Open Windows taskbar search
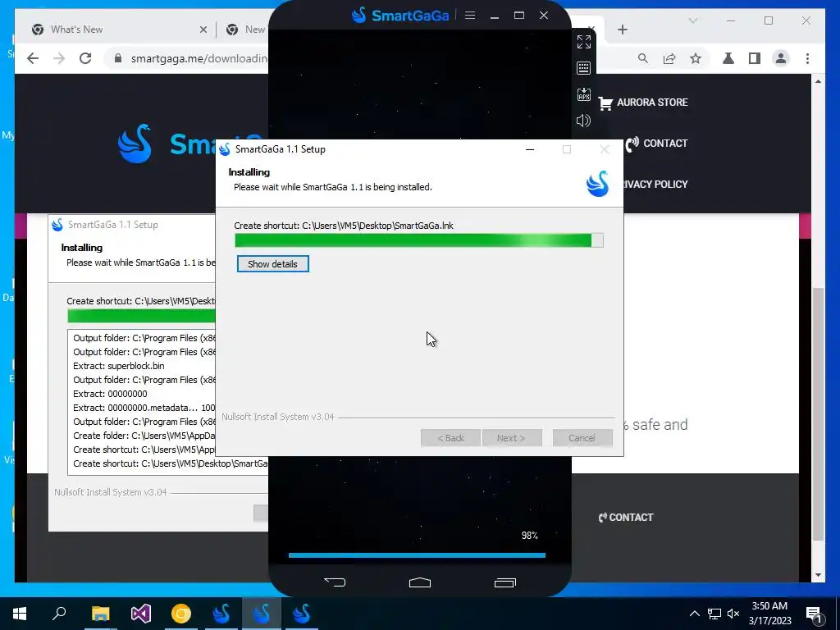Screen dimensions: 840x630 tap(59, 614)
